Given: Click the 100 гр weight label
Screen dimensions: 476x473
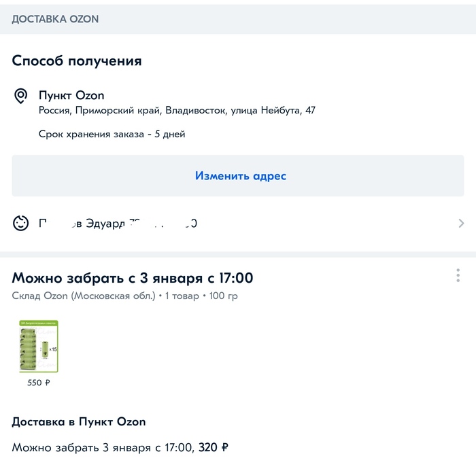Looking at the screenshot, I should pyautogui.click(x=223, y=296).
